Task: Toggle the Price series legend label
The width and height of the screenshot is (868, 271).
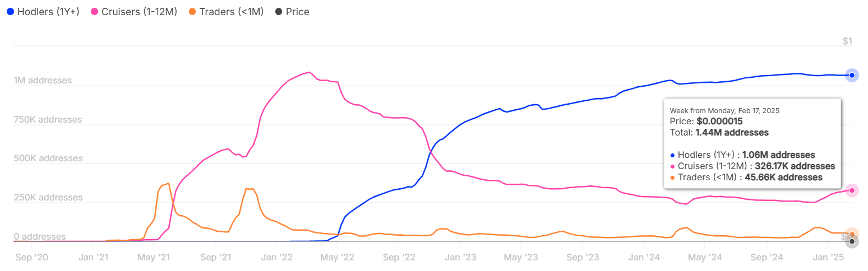Action: tap(297, 12)
